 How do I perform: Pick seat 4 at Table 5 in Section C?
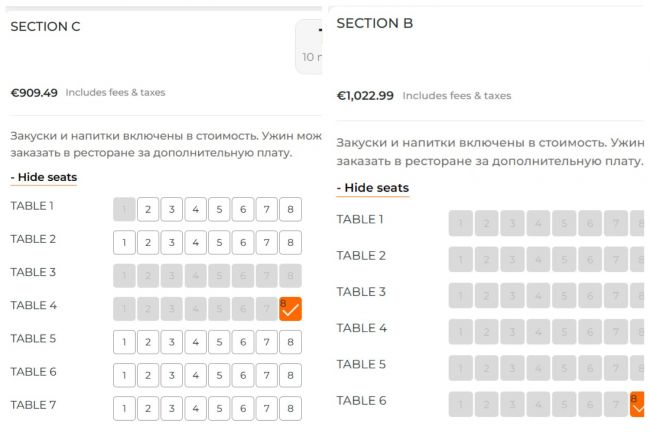click(x=195, y=342)
